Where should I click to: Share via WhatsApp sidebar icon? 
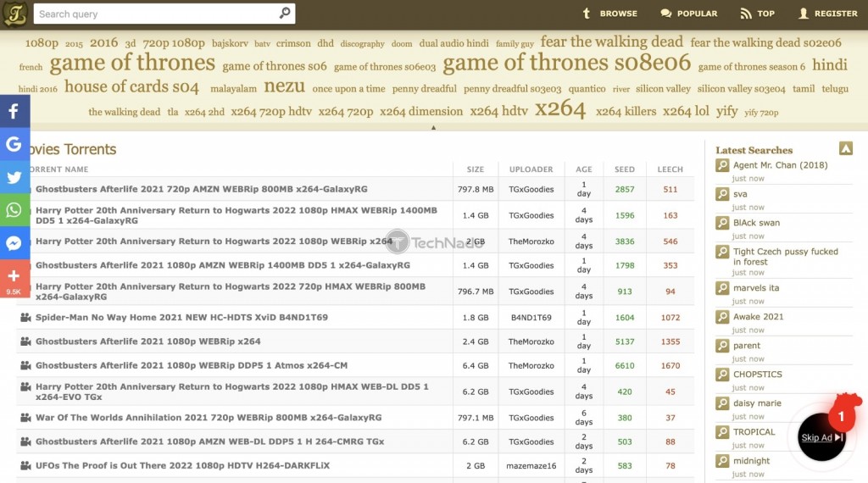click(14, 210)
